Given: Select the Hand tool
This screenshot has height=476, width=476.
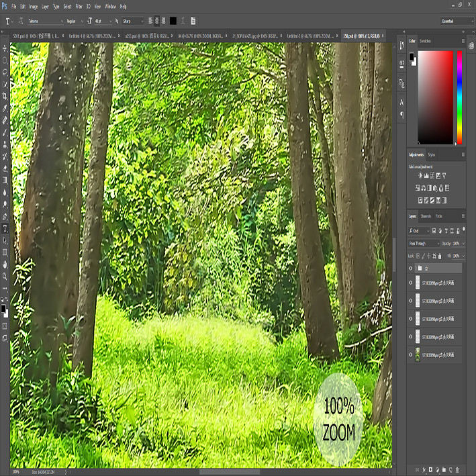Looking at the screenshot, I should (x=5, y=265).
